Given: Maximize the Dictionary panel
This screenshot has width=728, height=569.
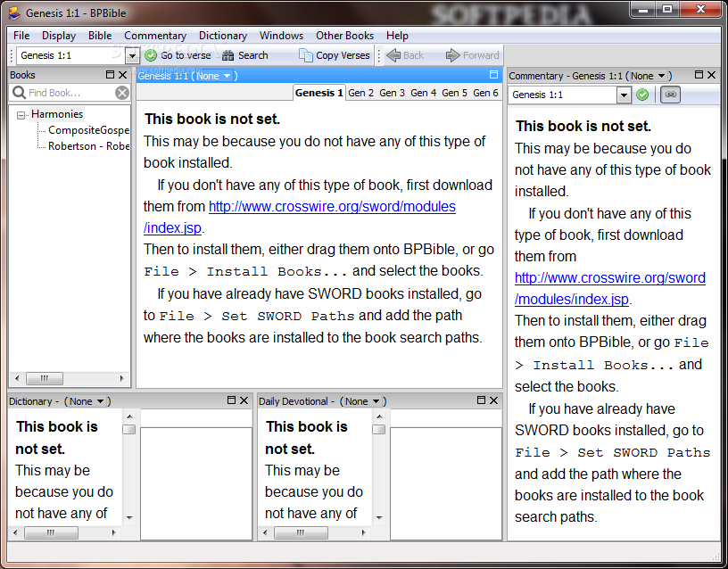Looking at the screenshot, I should [231, 400].
